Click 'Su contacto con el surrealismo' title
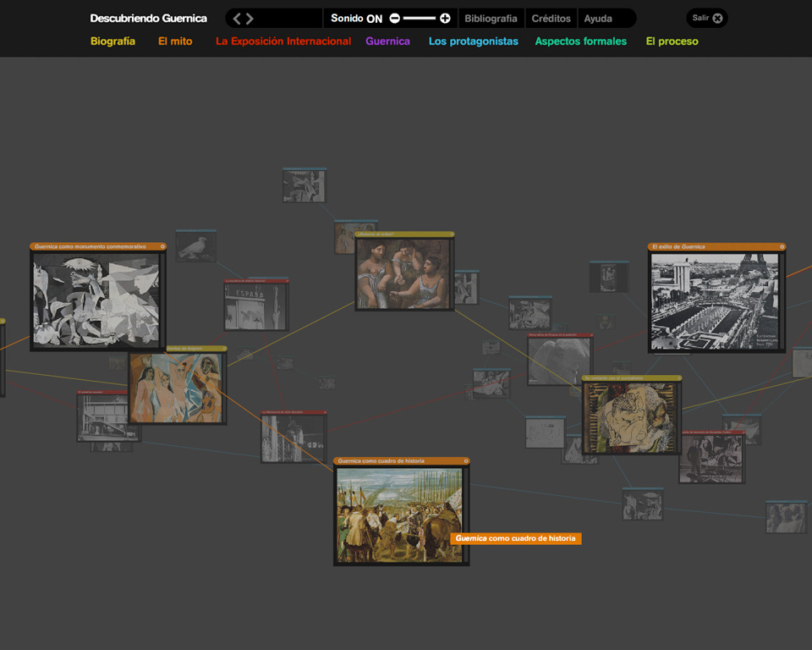Viewport: 812px width, 650px height. click(614, 378)
